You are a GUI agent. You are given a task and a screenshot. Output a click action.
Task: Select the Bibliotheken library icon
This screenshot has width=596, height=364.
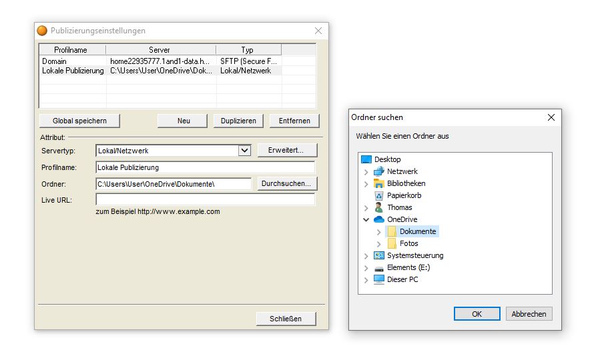379,183
